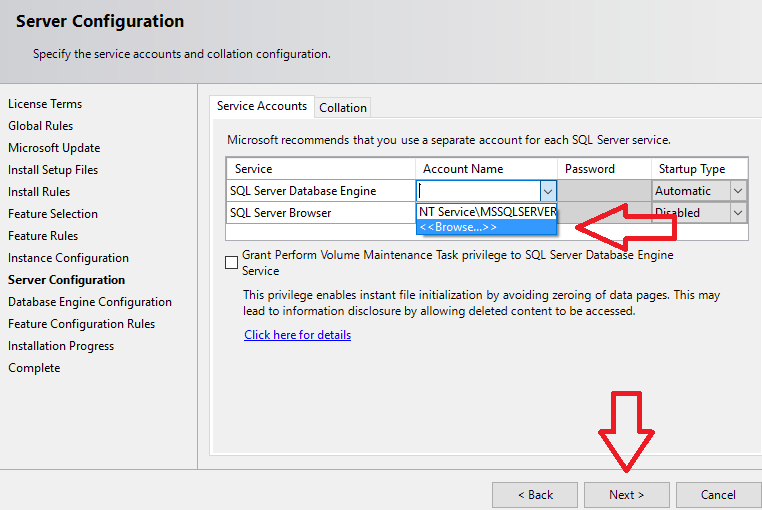Open the Click here for details link
The width and height of the screenshot is (762, 510).
(297, 335)
